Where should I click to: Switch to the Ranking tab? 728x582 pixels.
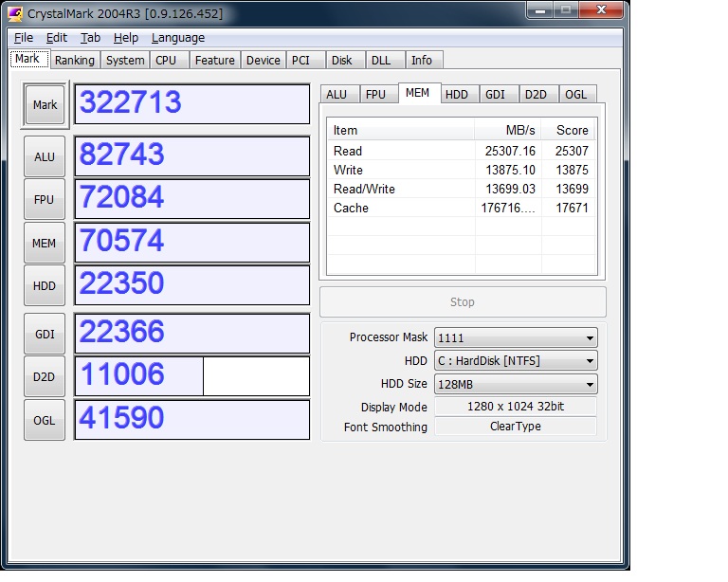pyautogui.click(x=74, y=61)
